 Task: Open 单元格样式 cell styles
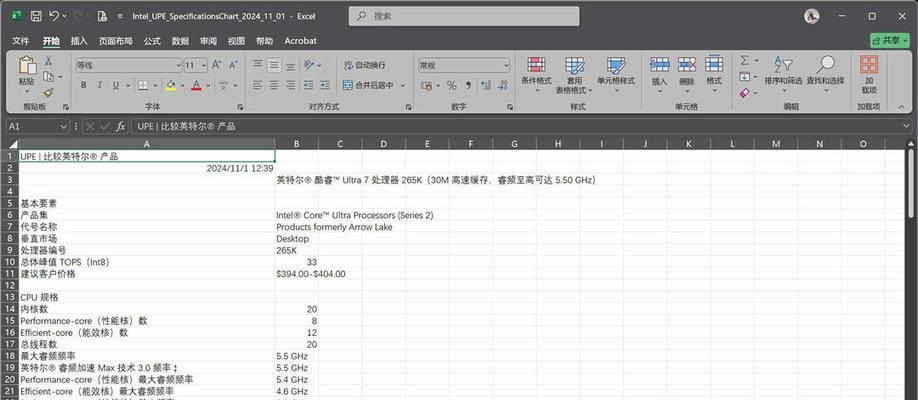[x=616, y=75]
